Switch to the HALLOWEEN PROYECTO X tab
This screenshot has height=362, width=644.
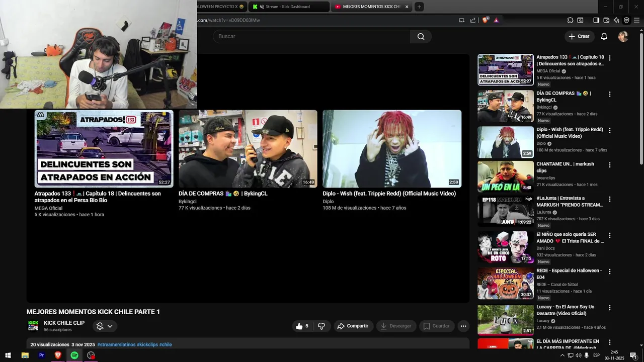click(x=221, y=7)
